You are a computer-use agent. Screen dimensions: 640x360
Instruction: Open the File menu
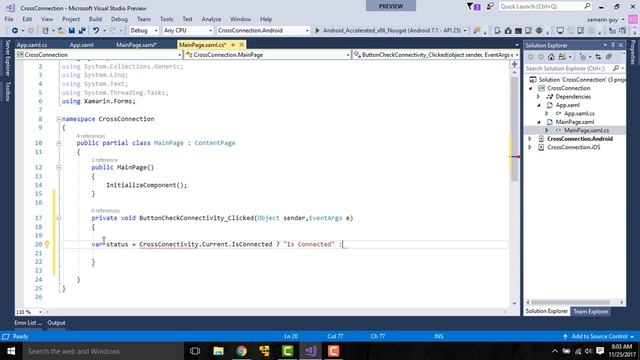coord(9,19)
